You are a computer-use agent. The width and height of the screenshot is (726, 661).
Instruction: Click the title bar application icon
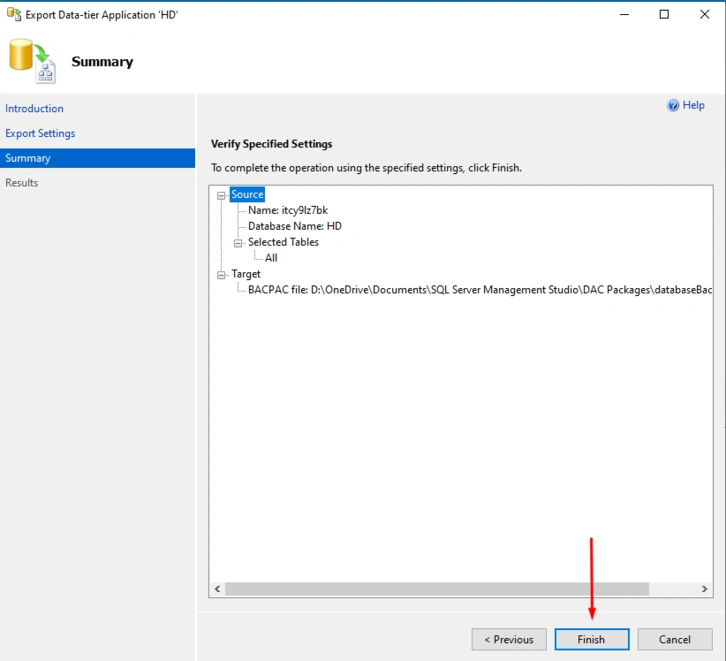pyautogui.click(x=14, y=15)
